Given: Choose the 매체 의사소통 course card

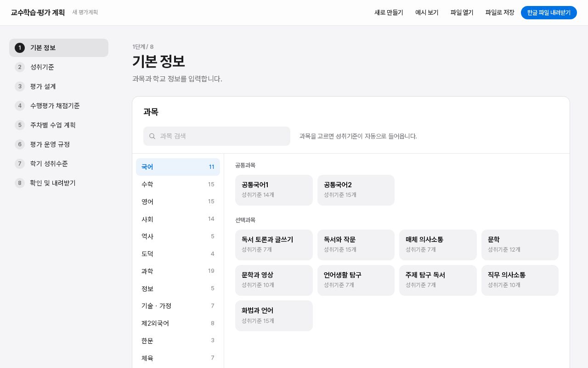Looking at the screenshot, I should (438, 245).
